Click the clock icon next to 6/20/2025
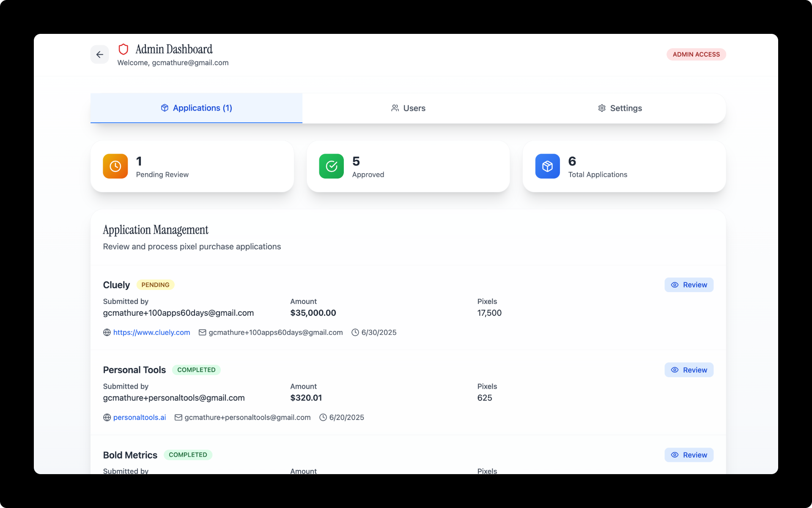The width and height of the screenshot is (812, 508). 323,417
